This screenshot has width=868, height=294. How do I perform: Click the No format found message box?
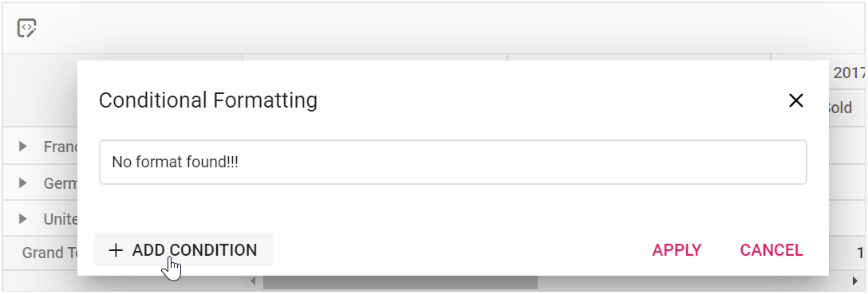[453, 162]
